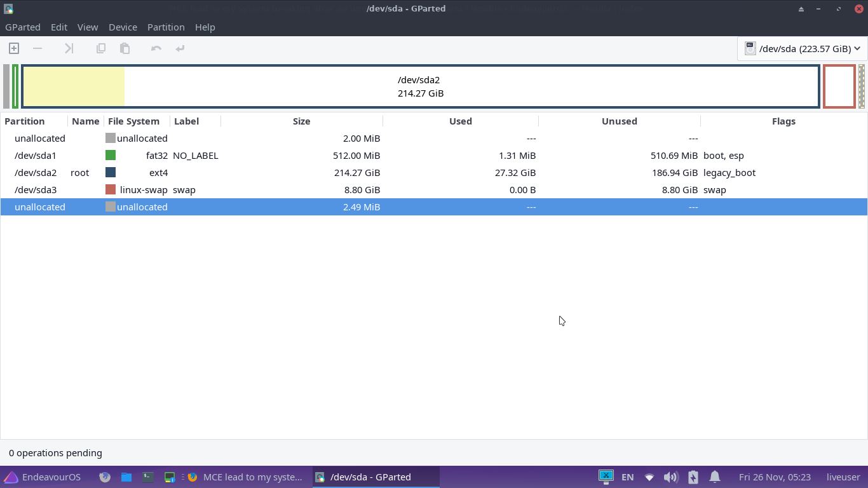Click the 'root' name cell
Image resolution: width=868 pixels, height=488 pixels.
click(80, 173)
